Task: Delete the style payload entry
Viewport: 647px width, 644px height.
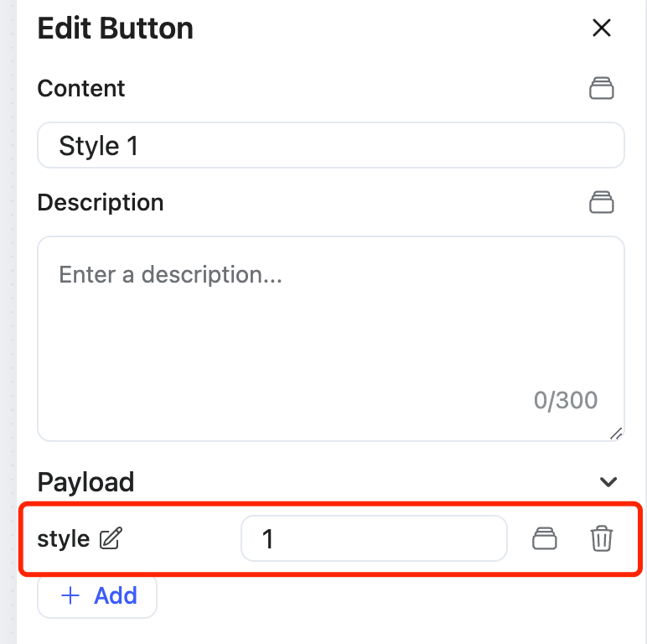Action: tap(602, 538)
